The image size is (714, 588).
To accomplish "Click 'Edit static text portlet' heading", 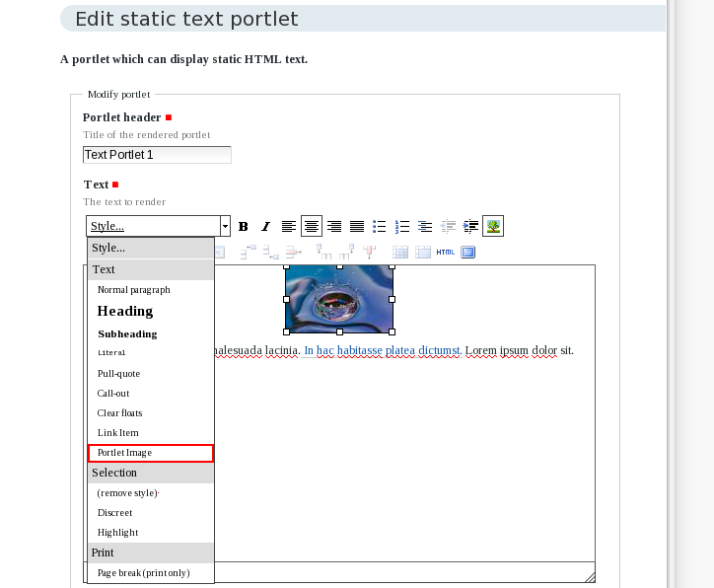I will point(186,19).
